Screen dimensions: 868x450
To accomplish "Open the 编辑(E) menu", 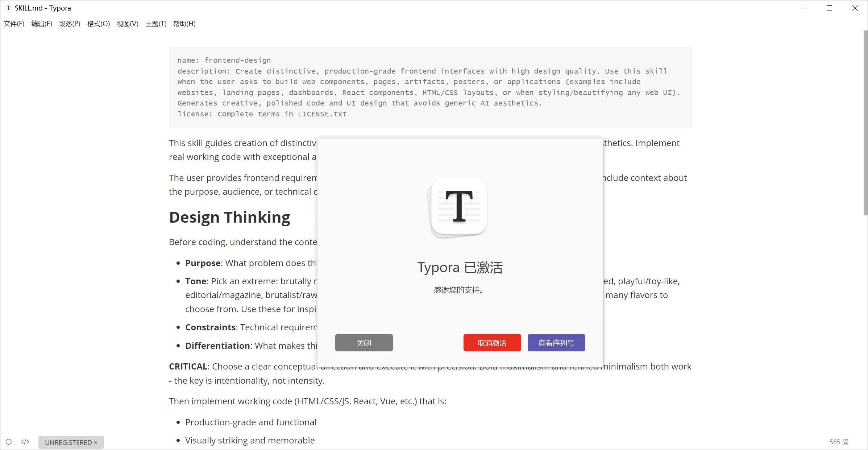I will point(42,24).
